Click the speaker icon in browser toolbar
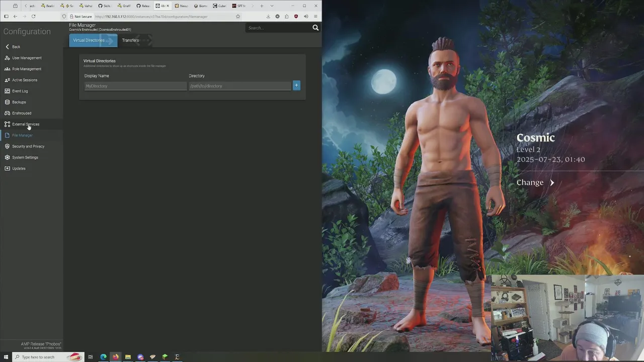Screen dimensions: 644x362 306,16
